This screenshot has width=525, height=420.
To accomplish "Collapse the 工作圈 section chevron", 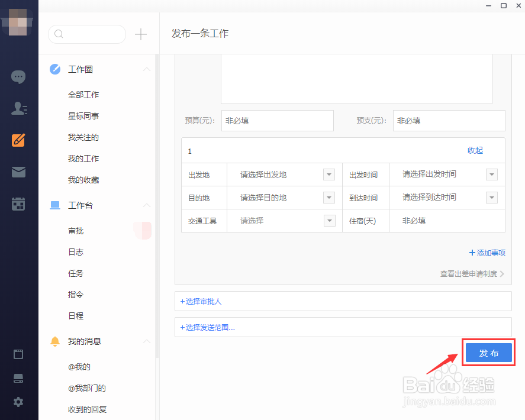I will tap(147, 69).
